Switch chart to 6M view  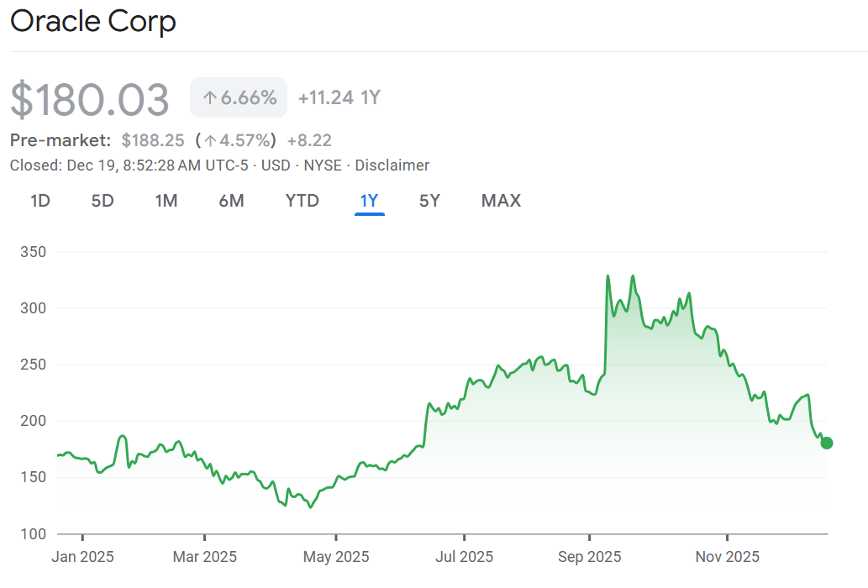pyautogui.click(x=231, y=201)
